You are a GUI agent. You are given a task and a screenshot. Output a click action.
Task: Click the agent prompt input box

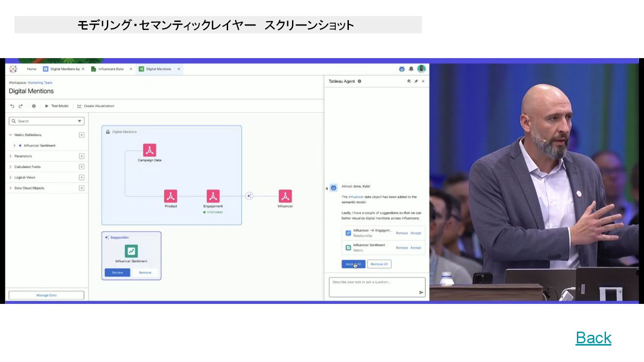377,287
